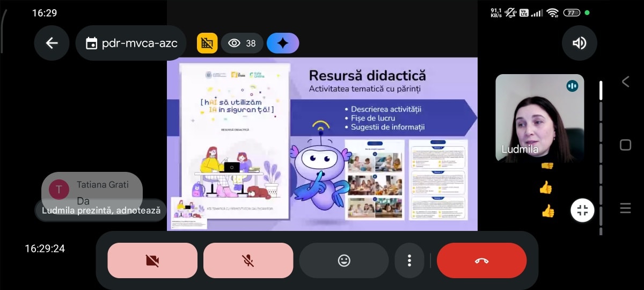Tap the vertical participant scrollbar
Image resolution: width=644 pixels, height=290 pixels.
click(601, 156)
